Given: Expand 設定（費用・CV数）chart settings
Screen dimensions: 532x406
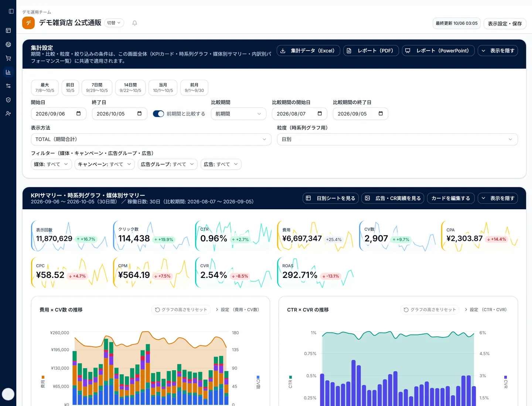Looking at the screenshot, I should 238,310.
